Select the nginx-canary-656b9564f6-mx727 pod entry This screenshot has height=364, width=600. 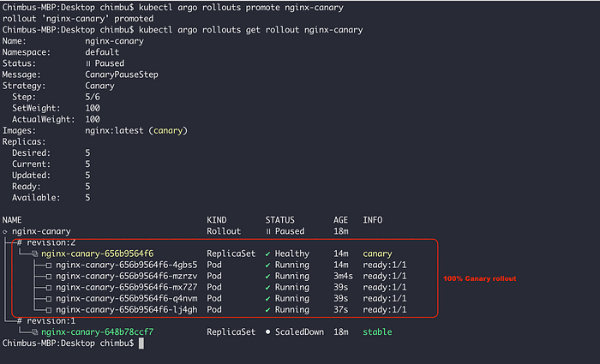[x=127, y=287]
